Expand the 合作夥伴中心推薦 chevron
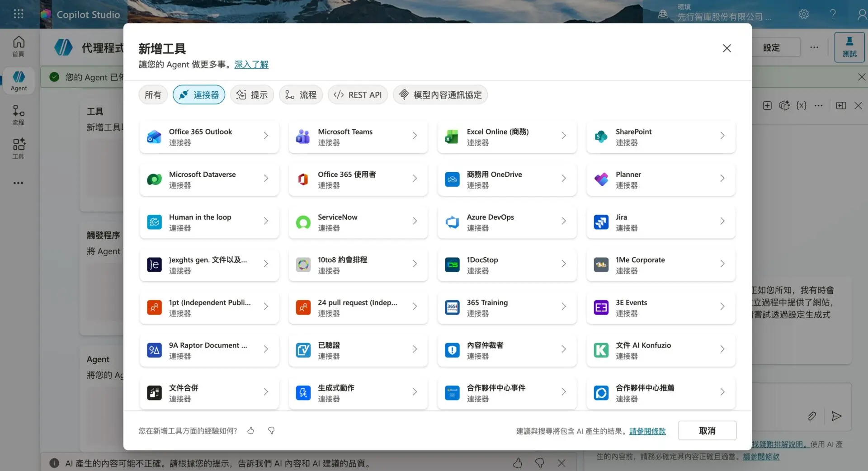This screenshot has width=868, height=471. 722,392
